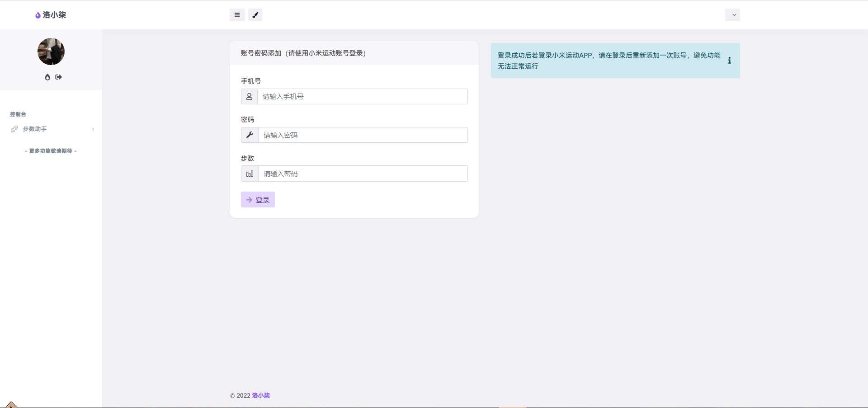Click the up-arrow icon at bottom-left corner
The width and height of the screenshot is (868, 408).
point(11,404)
